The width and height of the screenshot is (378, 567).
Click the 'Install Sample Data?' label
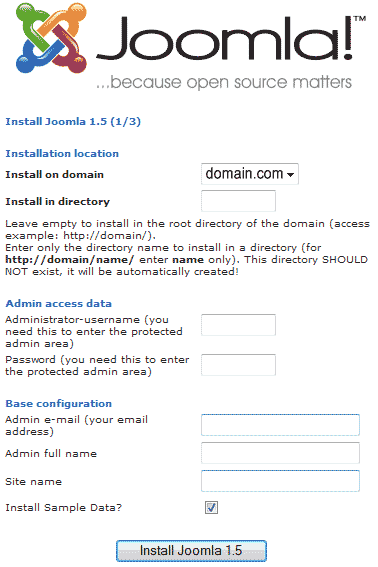(x=64, y=508)
